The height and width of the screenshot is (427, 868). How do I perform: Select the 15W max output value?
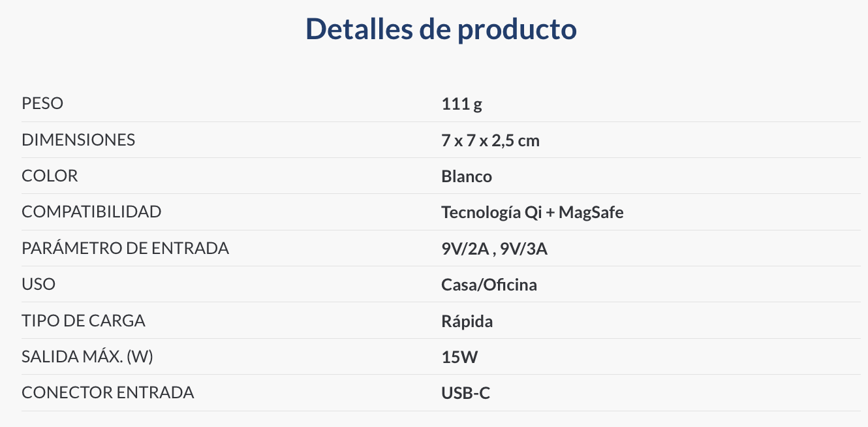[x=459, y=357]
